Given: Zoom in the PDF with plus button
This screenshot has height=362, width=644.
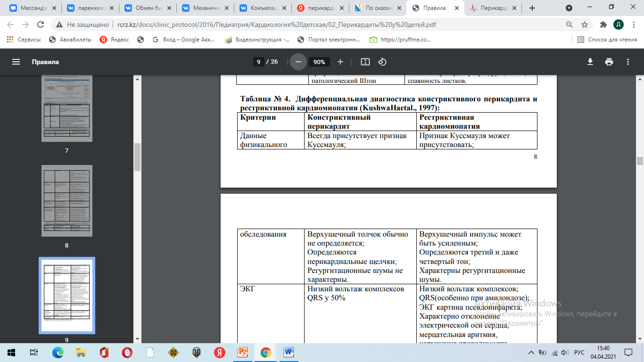Looking at the screenshot, I should tap(340, 62).
